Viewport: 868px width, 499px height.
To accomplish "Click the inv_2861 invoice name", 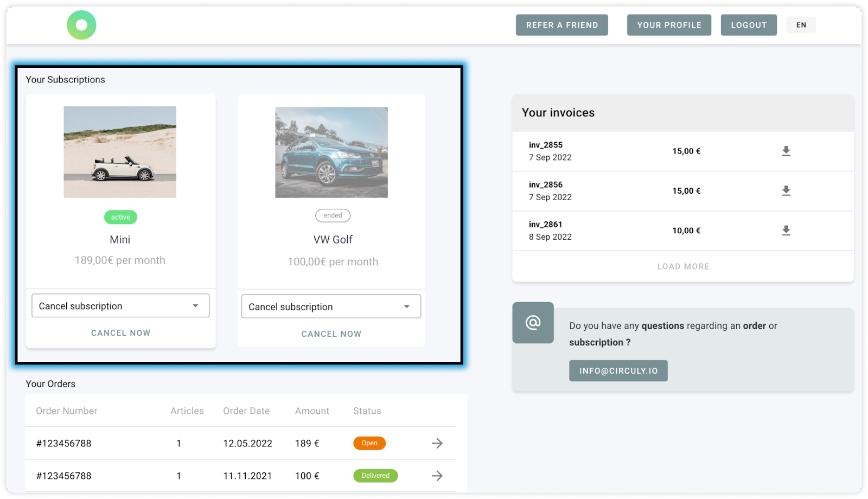I will [546, 224].
